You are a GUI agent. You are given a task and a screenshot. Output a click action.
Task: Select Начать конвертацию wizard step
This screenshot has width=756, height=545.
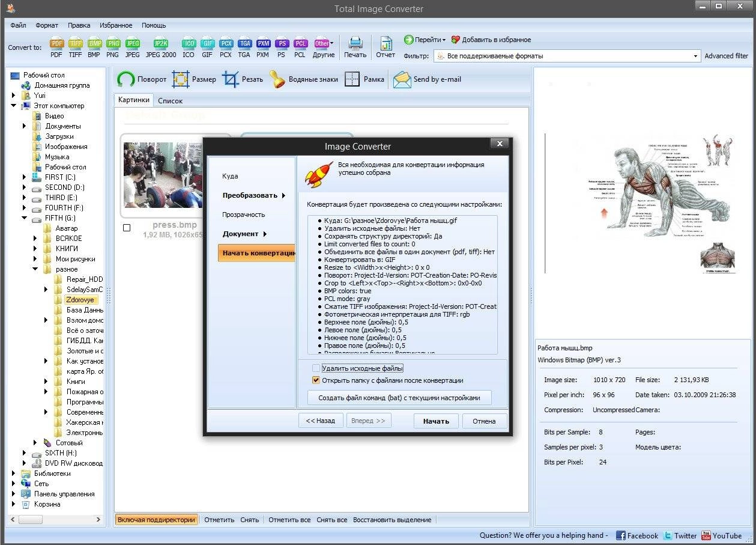pos(256,253)
